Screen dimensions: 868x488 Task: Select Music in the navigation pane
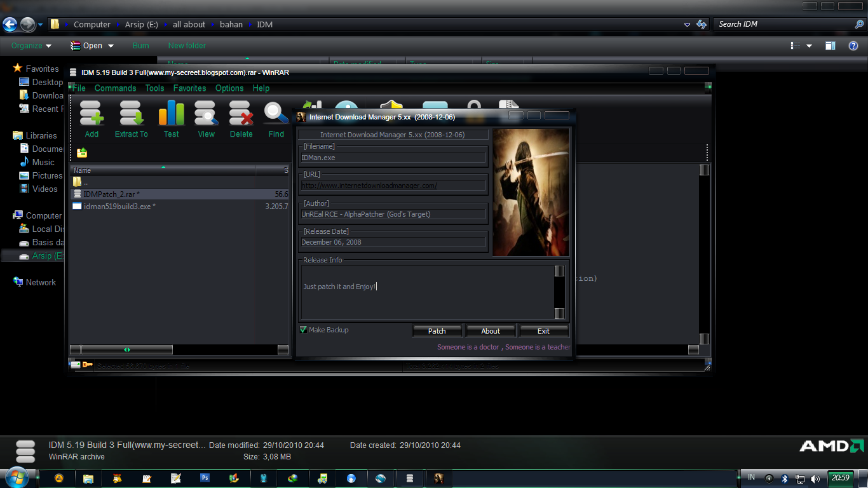pyautogui.click(x=43, y=162)
